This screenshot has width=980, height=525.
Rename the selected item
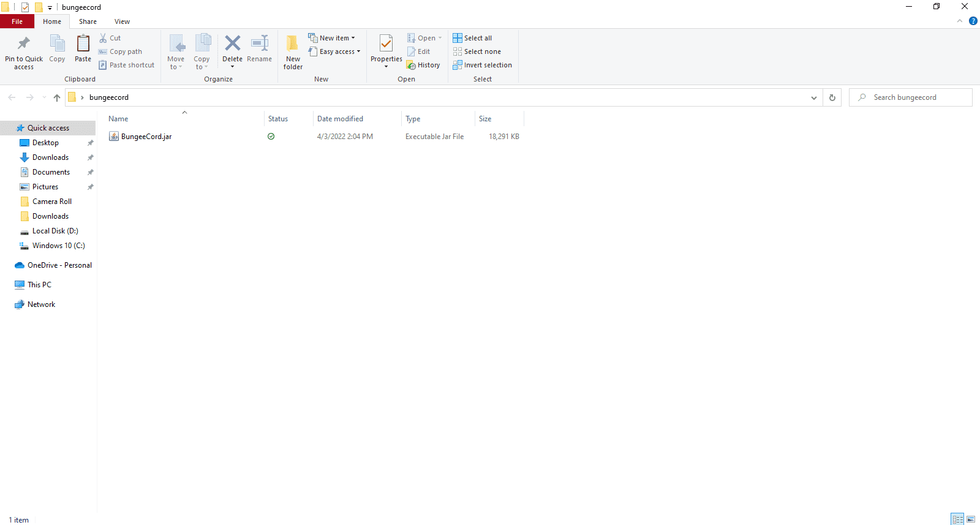[260, 49]
